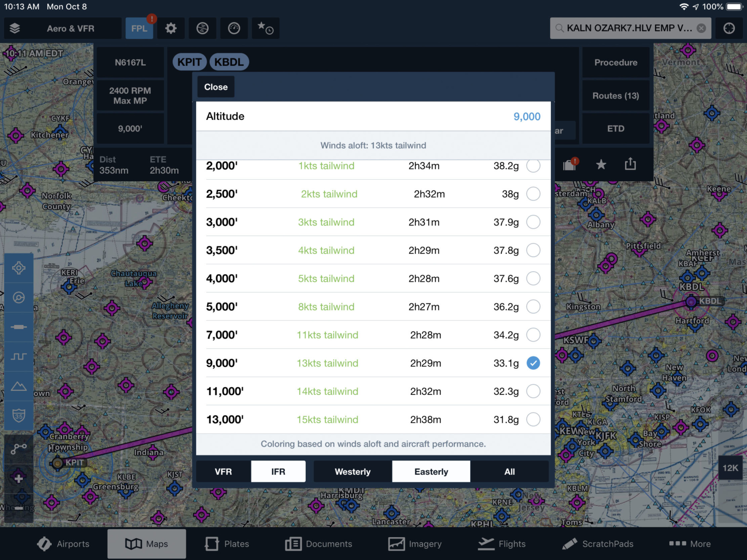747x560 pixels.
Task: Switch to the Plates tab
Action: (x=227, y=544)
